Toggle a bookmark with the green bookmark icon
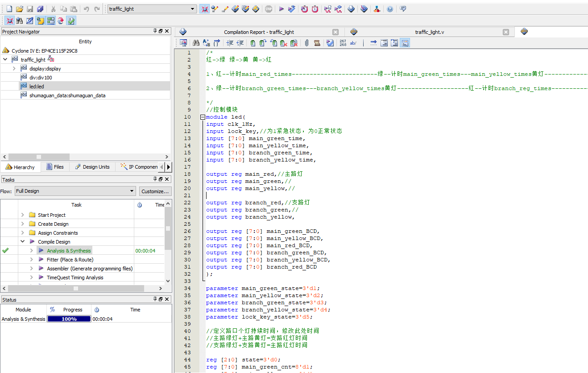 (x=253, y=43)
